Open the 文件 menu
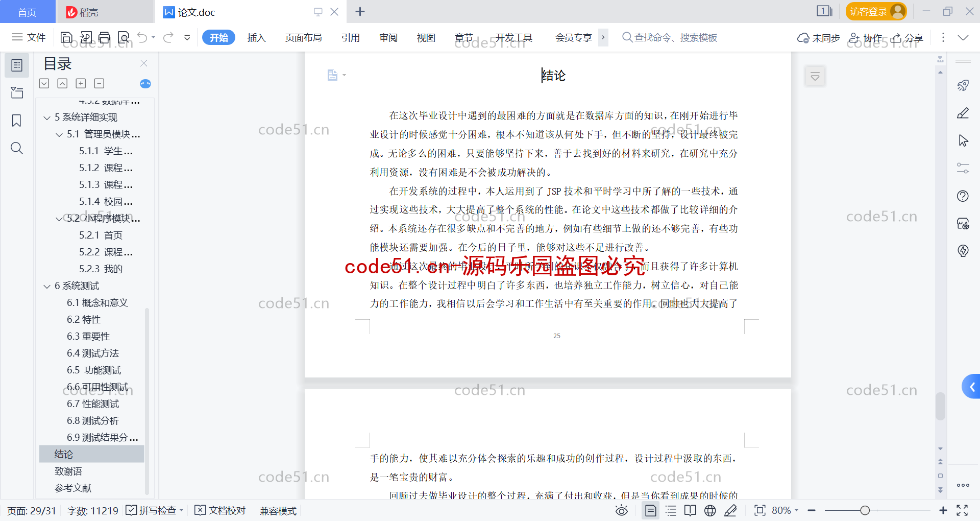 pyautogui.click(x=29, y=37)
